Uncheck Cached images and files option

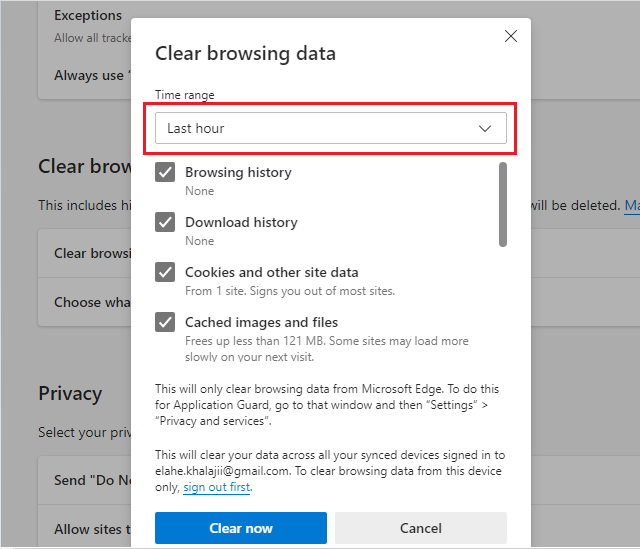(165, 322)
